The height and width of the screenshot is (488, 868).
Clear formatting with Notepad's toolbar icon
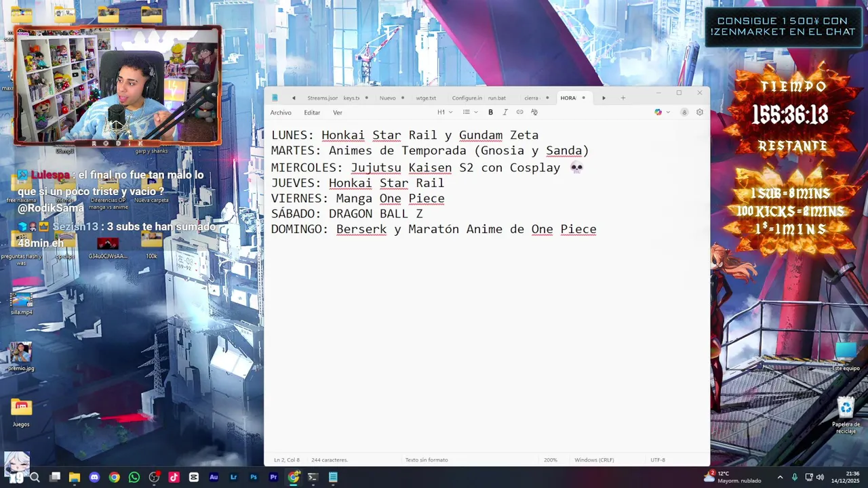click(x=534, y=113)
